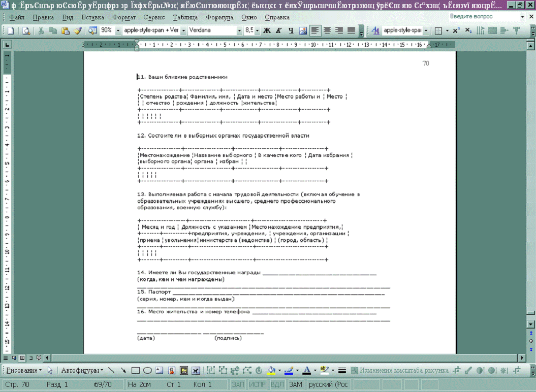Viewport: 536px width, 392px height.
Task: Click the Print Preview icon
Action: 26,30
